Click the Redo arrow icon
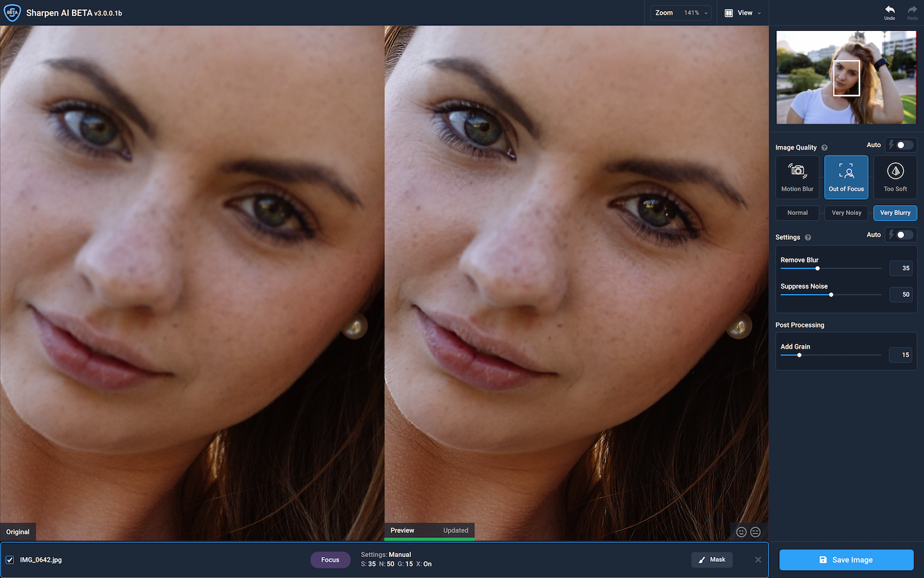924x578 pixels. coord(912,10)
